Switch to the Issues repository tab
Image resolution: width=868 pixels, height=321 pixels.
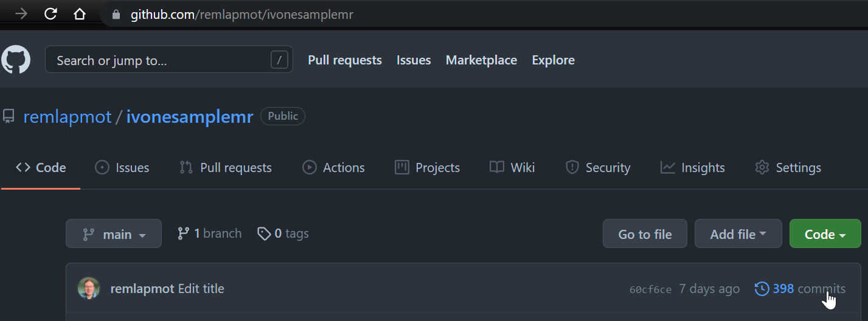122,168
